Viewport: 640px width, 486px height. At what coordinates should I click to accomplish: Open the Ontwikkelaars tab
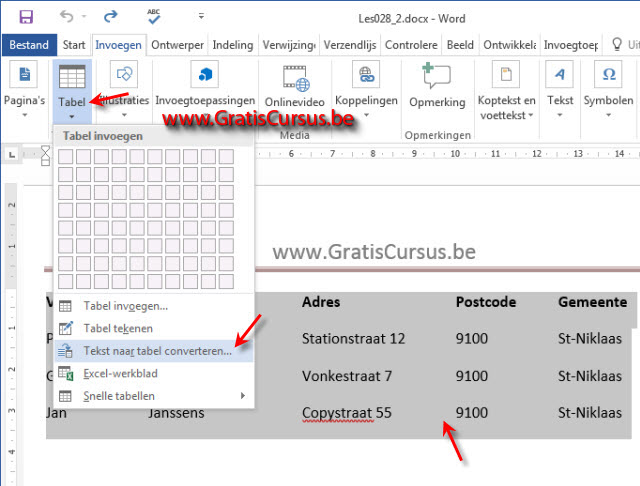509,45
